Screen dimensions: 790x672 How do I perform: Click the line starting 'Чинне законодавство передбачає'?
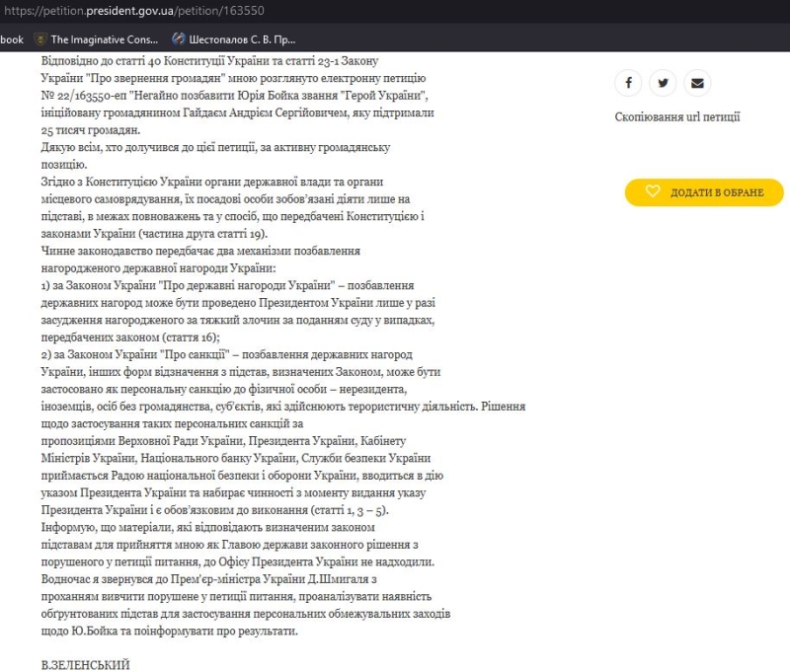pos(200,252)
